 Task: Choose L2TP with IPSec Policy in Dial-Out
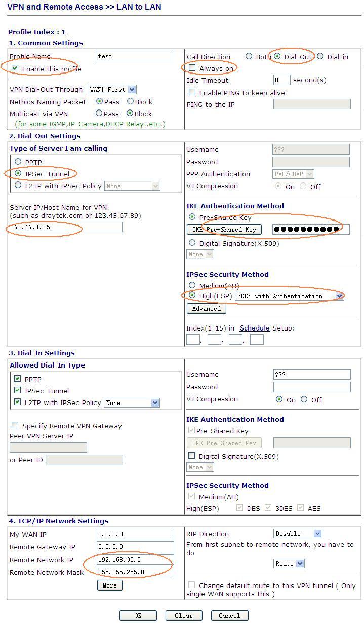[x=18, y=185]
